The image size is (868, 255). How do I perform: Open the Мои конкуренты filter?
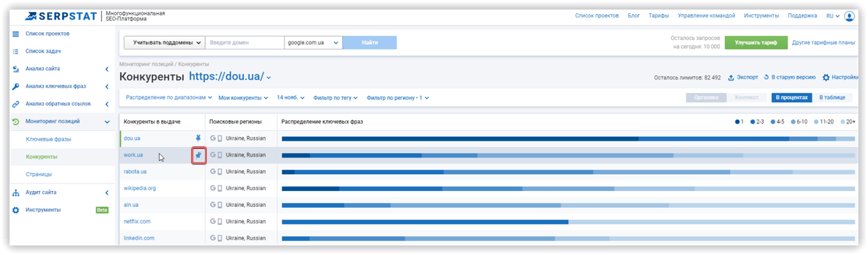coord(244,97)
